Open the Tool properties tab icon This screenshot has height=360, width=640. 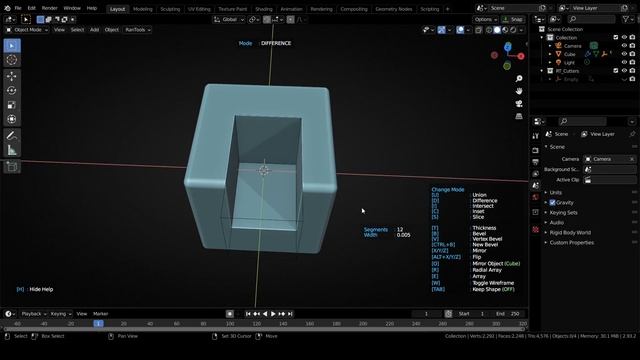[536, 136]
